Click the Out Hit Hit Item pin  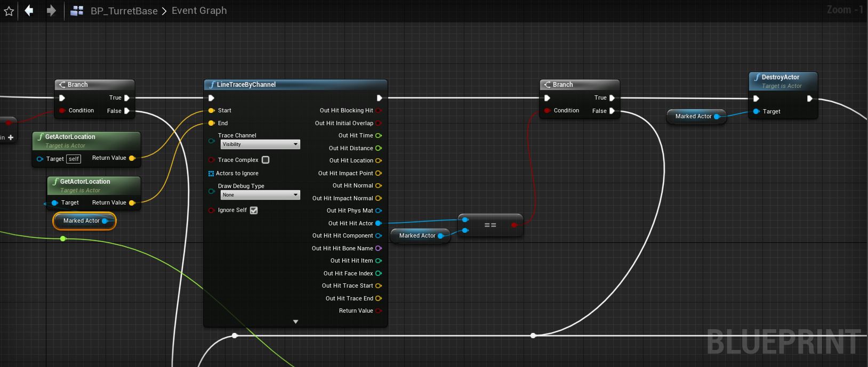[379, 260]
